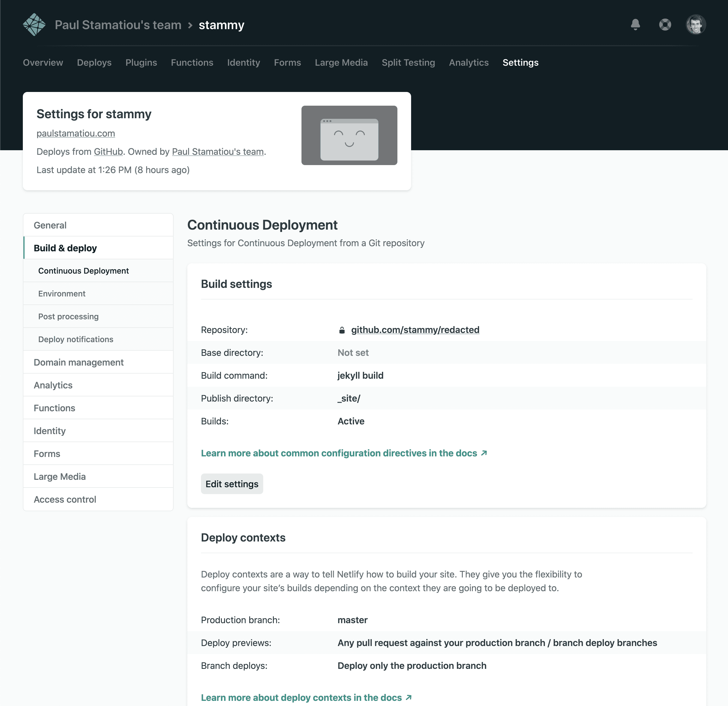
Task: Select Identity in settings sidebar
Action: pyautogui.click(x=98, y=431)
